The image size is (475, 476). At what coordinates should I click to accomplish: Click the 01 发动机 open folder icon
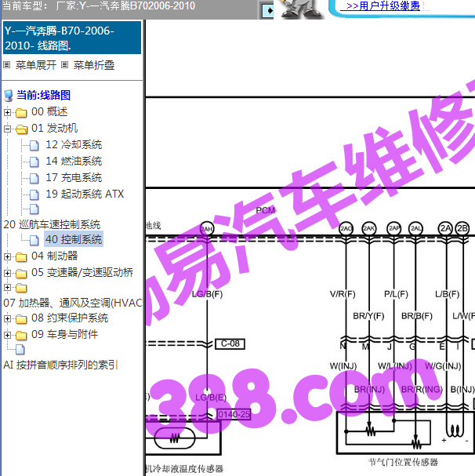(21, 129)
